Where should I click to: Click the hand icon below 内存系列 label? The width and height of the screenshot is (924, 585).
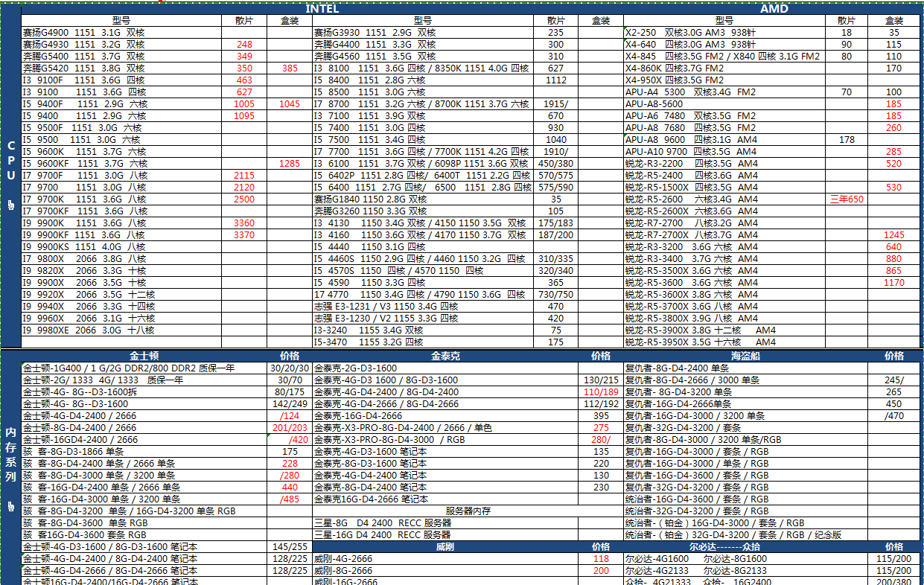click(x=10, y=507)
